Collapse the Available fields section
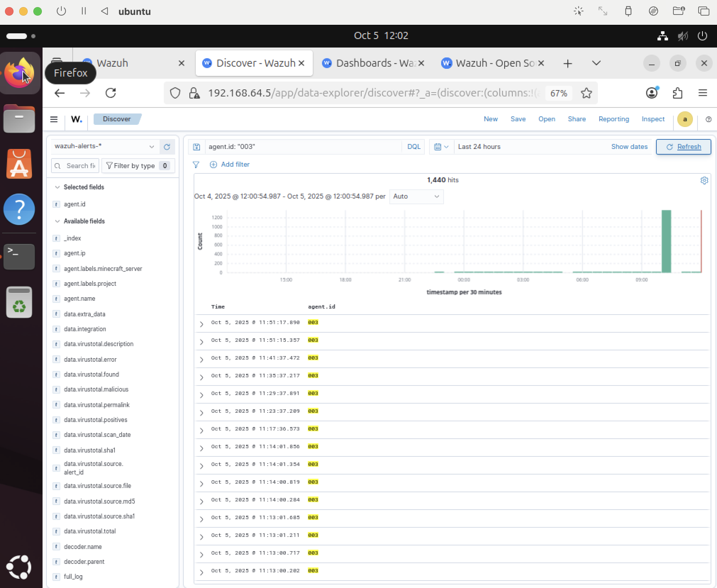 [57, 221]
